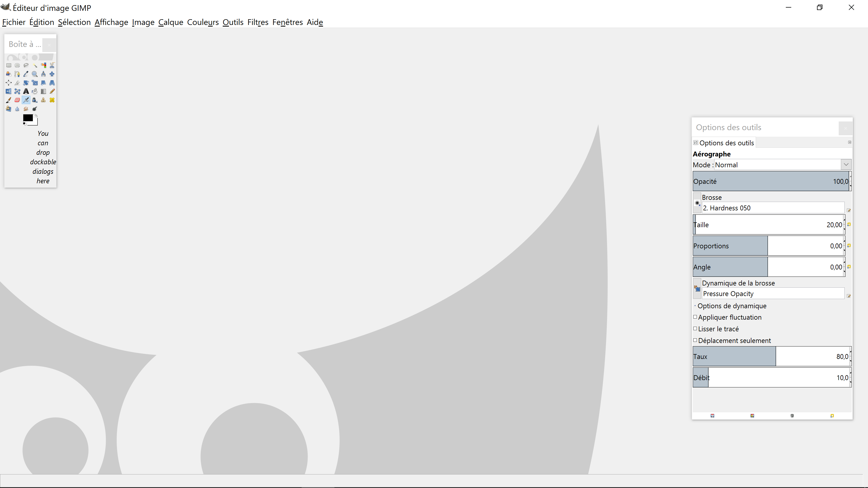Select the Perspective Clone tool
868x488 pixels.
point(8,109)
